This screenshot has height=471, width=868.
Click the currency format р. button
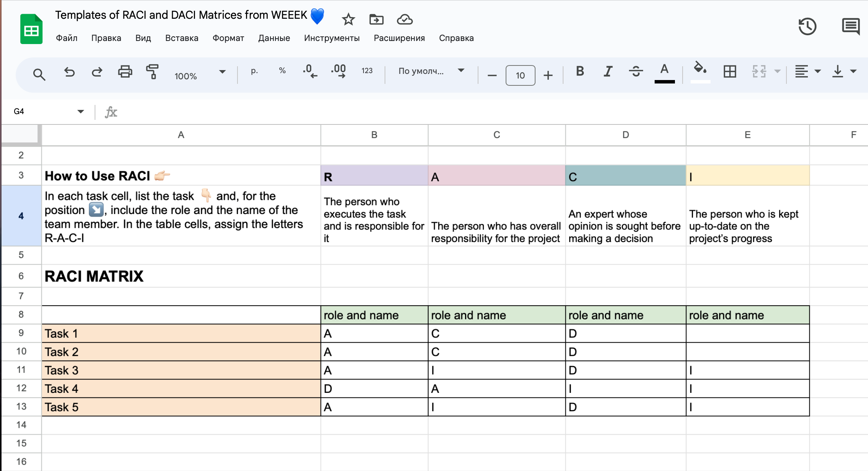254,71
